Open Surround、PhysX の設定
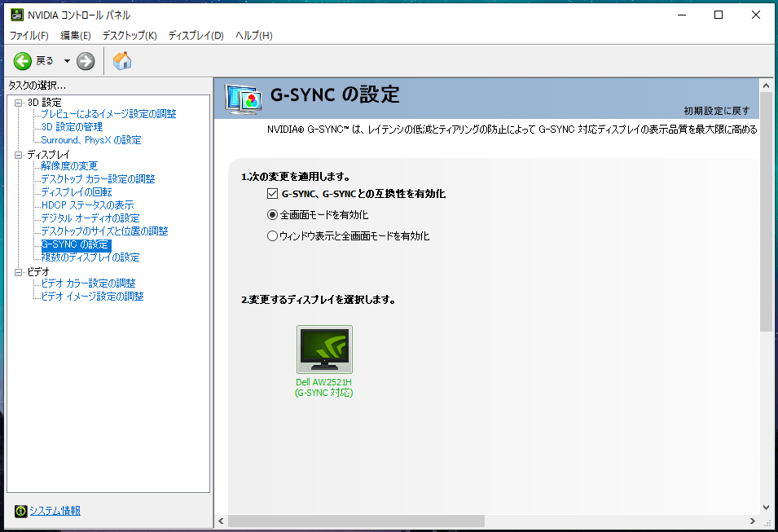778x532 pixels. coord(90,140)
